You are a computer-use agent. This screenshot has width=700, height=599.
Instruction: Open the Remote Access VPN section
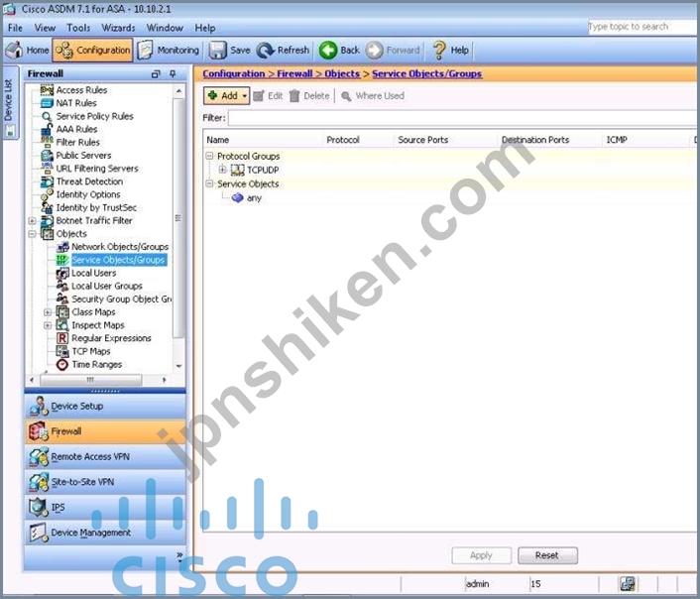pyautogui.click(x=105, y=457)
